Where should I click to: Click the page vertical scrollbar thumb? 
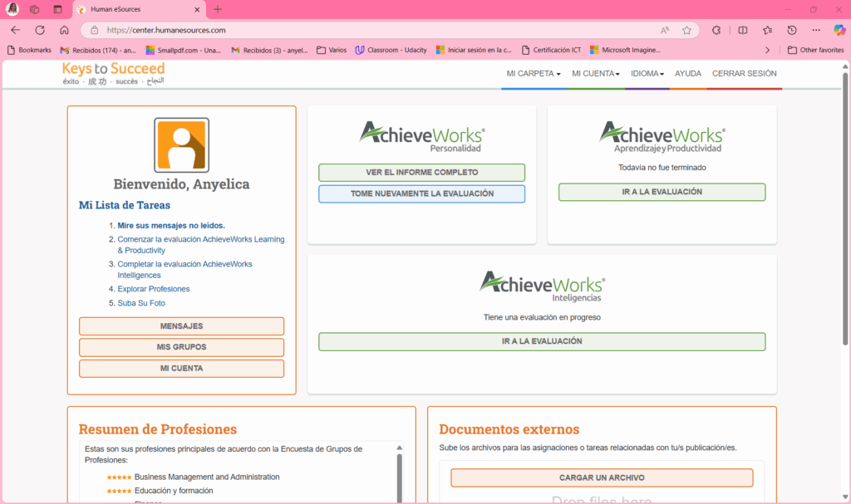pos(845,208)
